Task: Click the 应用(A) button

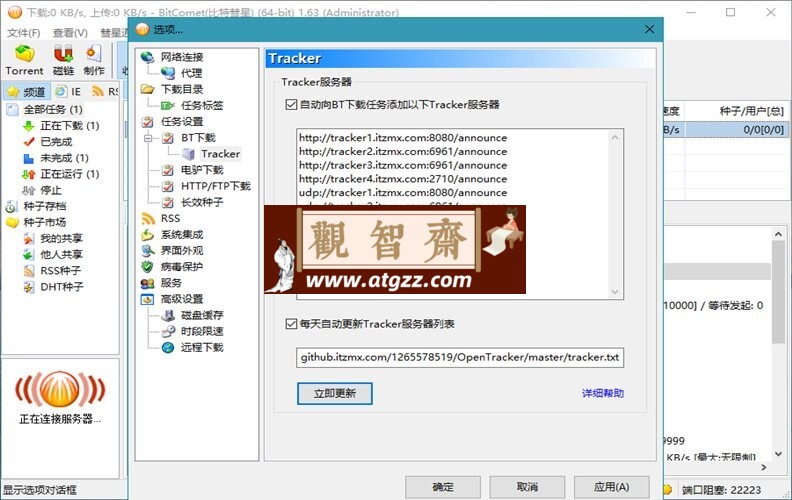Action: (x=611, y=487)
